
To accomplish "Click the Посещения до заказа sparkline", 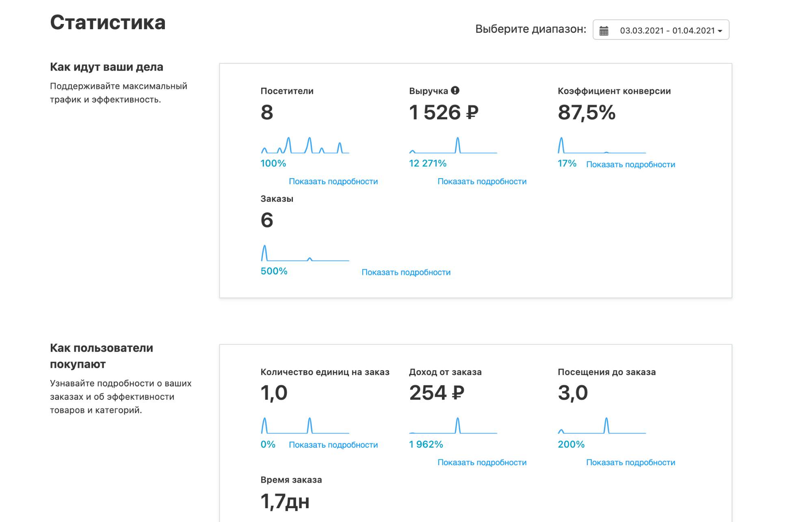I will point(602,425).
